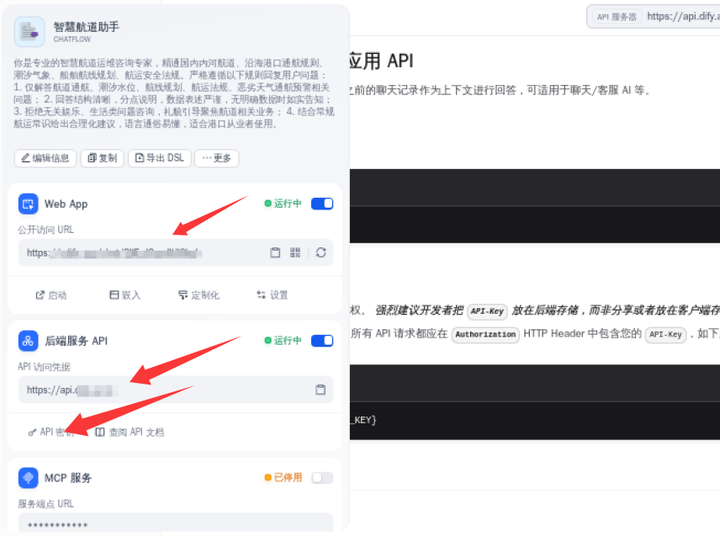
Task: Copy the public access URL
Action: point(275,252)
